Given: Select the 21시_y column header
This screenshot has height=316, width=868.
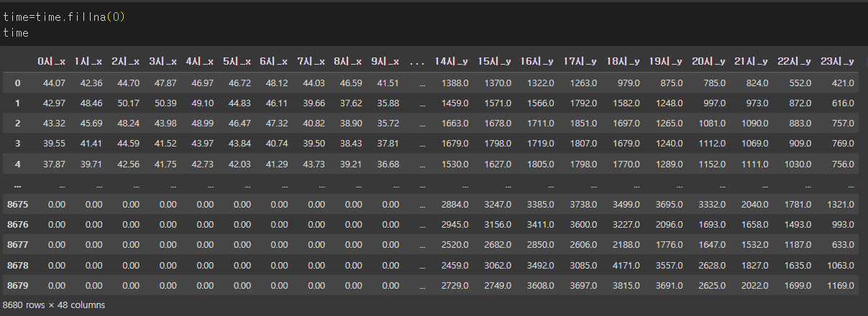Looking at the screenshot, I should pos(751,62).
